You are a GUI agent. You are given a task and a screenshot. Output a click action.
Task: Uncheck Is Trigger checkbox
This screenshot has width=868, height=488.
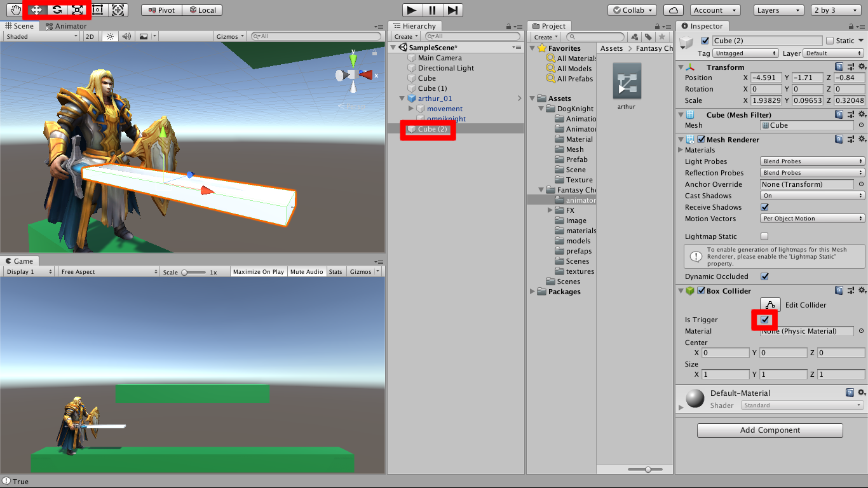pos(764,320)
